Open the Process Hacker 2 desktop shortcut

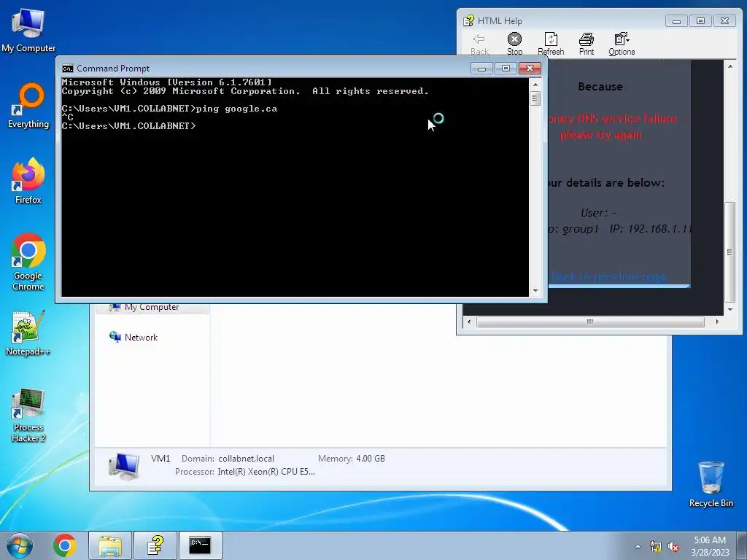(28, 415)
